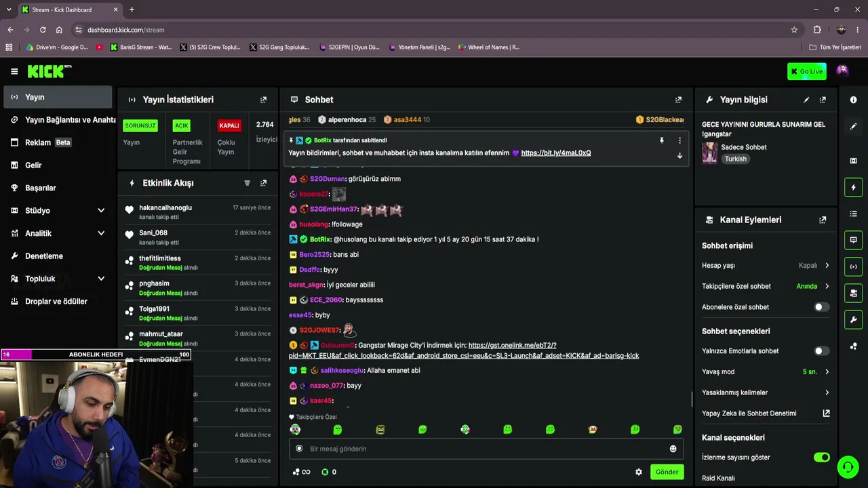Open Başarılar in the sidebar

click(58, 188)
